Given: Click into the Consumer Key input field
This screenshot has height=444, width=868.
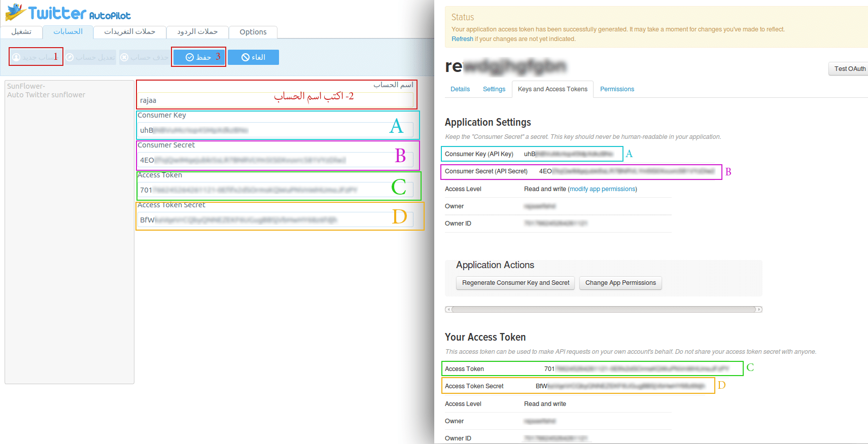Looking at the screenshot, I should click(275, 130).
